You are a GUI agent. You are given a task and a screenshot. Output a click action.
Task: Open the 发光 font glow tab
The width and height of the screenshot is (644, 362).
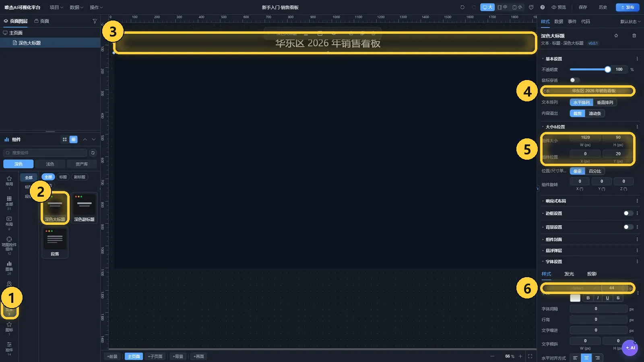click(x=569, y=274)
